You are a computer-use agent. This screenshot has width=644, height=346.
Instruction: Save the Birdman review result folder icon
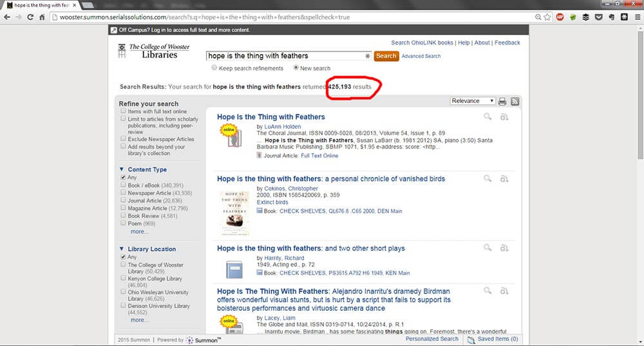point(504,291)
